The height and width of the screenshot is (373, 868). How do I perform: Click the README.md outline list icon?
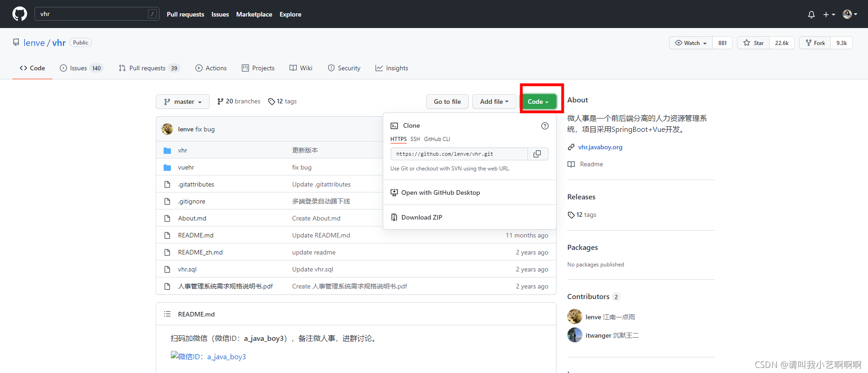click(167, 314)
